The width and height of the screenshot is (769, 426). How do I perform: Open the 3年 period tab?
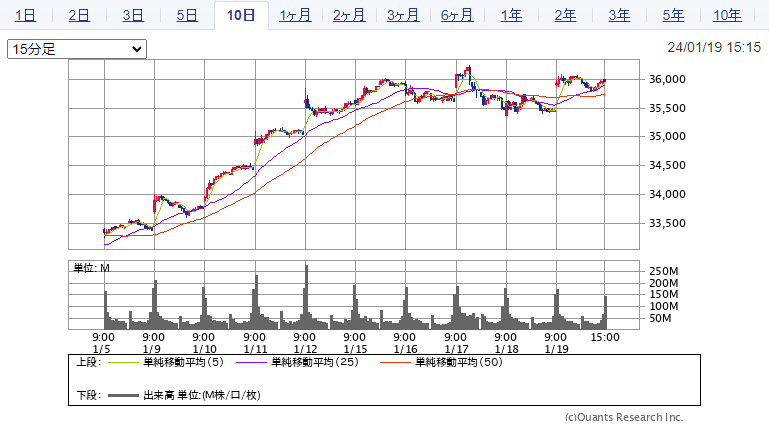coord(619,15)
